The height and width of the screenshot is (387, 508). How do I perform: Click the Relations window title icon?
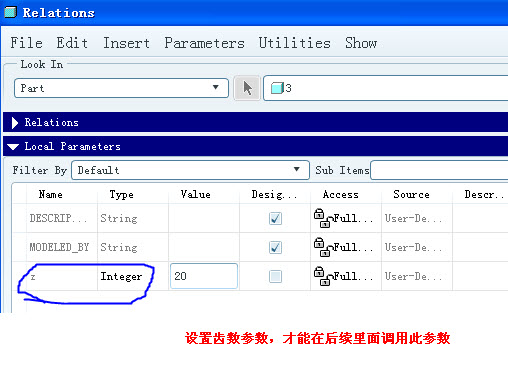[x=10, y=12]
